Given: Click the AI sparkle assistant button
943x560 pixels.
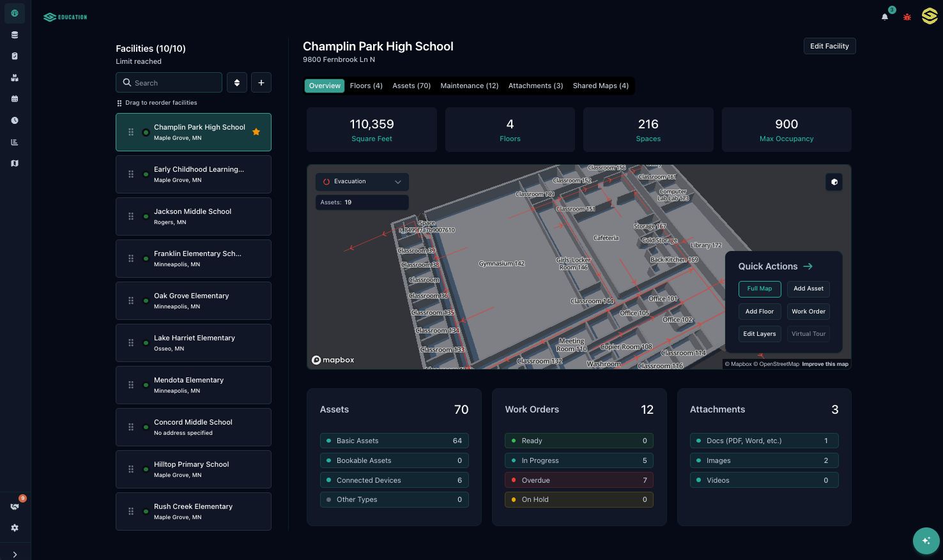Looking at the screenshot, I should 926,541.
